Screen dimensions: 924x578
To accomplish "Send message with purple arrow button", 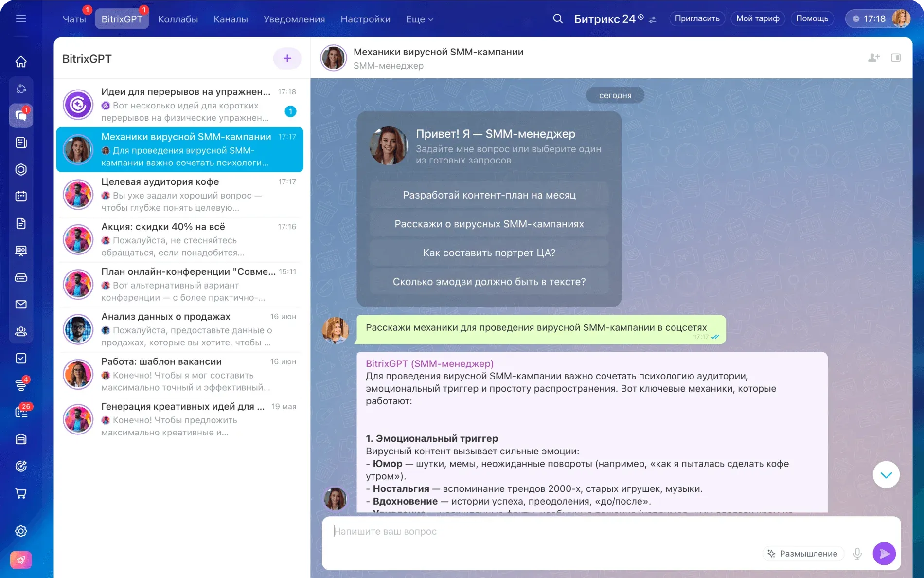I will 884,554.
